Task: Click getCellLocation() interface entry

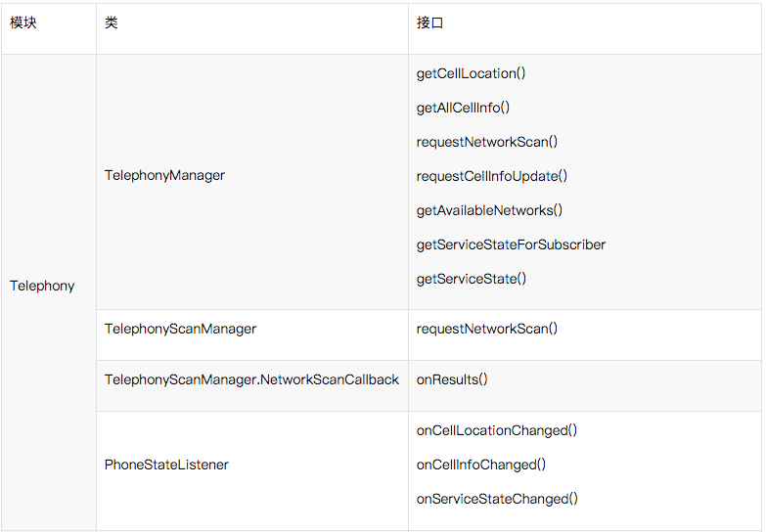Action: click(x=471, y=73)
